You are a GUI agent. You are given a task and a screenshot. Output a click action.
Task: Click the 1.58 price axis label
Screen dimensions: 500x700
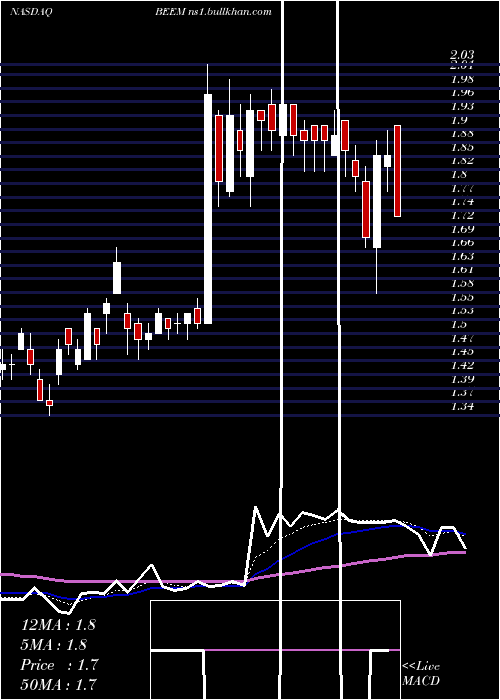[x=462, y=283]
